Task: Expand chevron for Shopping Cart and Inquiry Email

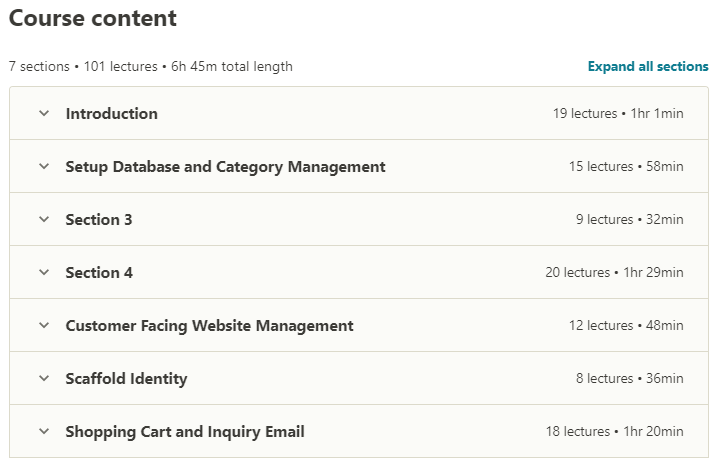Action: 44,431
